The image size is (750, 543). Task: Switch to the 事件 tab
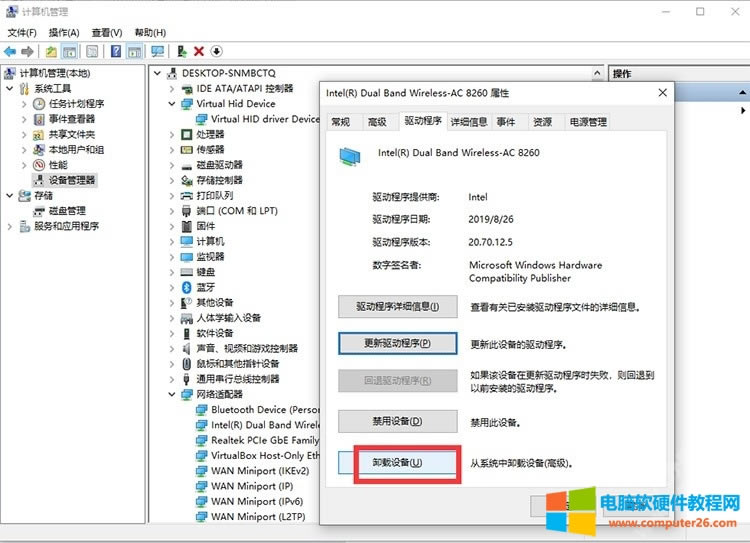tap(506, 122)
